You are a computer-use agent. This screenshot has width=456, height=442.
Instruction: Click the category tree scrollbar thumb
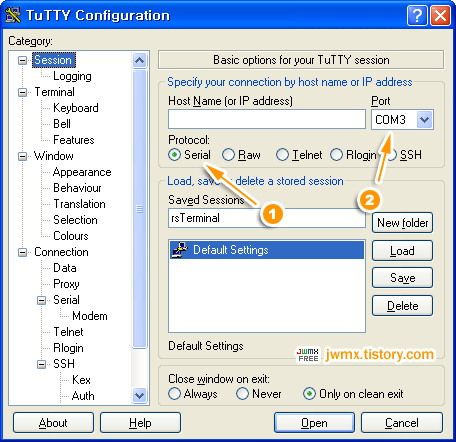pyautogui.click(x=139, y=209)
